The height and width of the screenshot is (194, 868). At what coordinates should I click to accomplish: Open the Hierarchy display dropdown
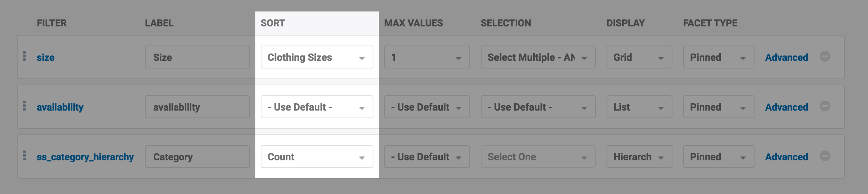click(x=639, y=157)
